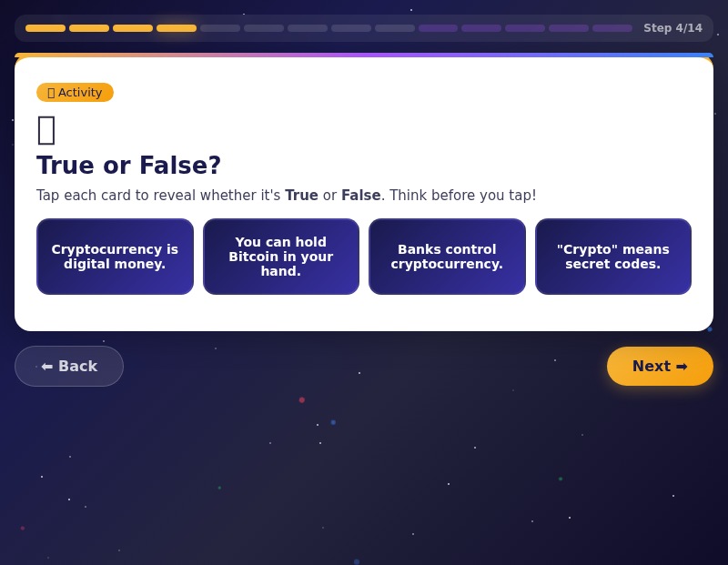Reveal the answer for 'Crypto means secret codes'
Screen dimensions: 728x565
pyautogui.click(x=613, y=257)
